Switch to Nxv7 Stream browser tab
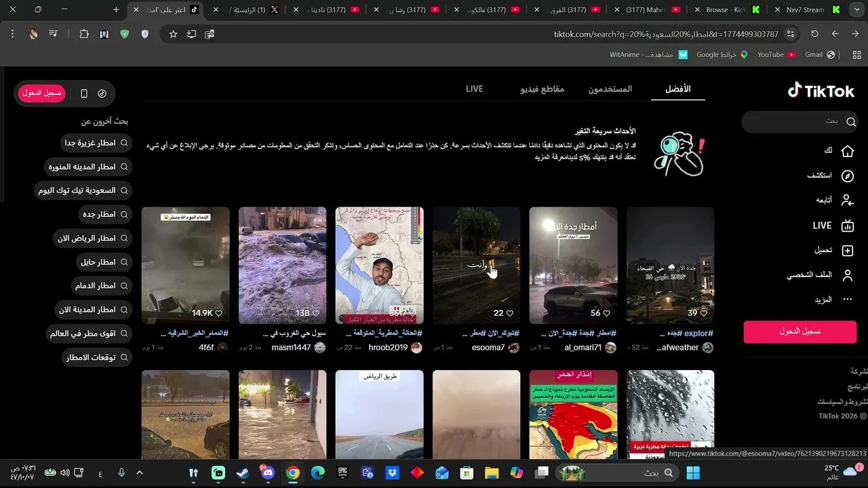The width and height of the screenshot is (868, 488). pos(810,9)
